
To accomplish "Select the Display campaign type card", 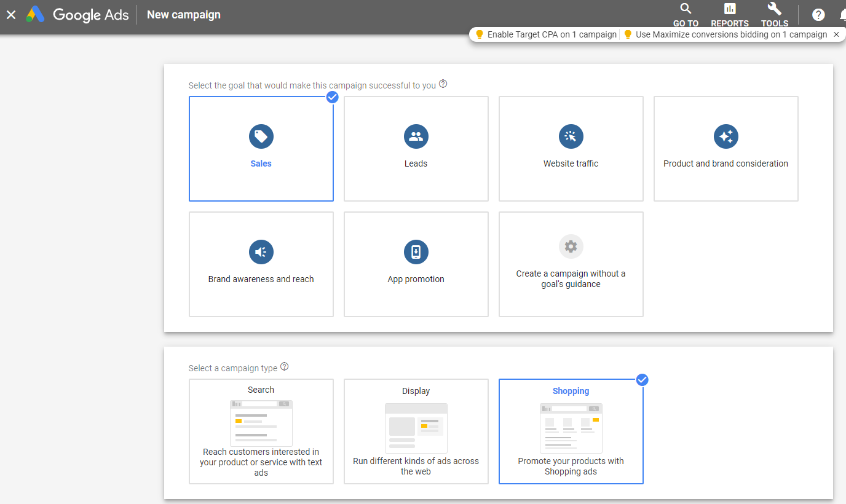I will (416, 431).
